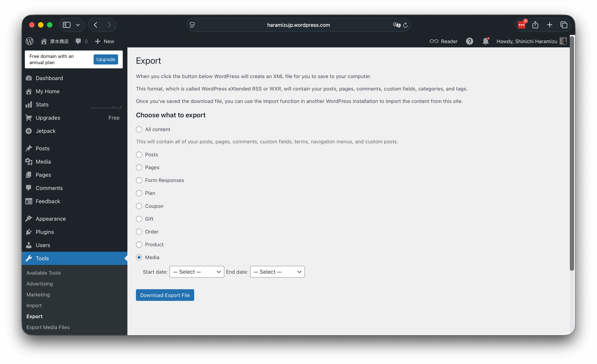597x364 pixels.
Task: Open the Start date dropdown
Action: pyautogui.click(x=197, y=272)
